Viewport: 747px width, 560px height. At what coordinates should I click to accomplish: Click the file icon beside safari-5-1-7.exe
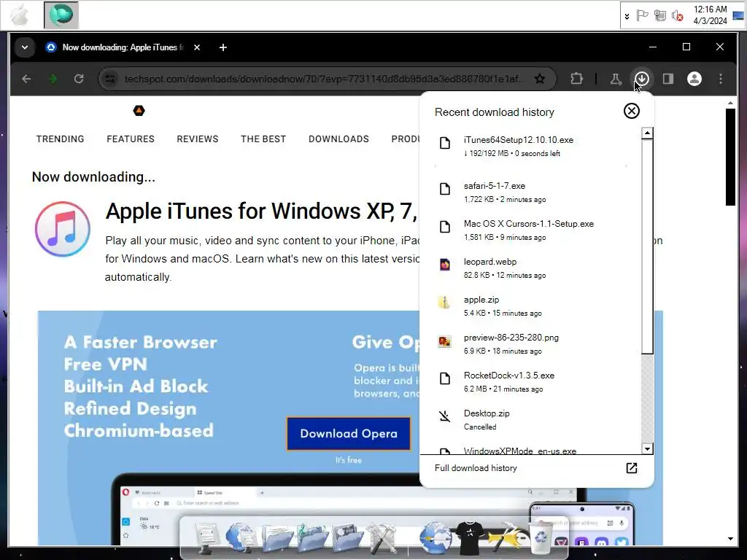[444, 189]
